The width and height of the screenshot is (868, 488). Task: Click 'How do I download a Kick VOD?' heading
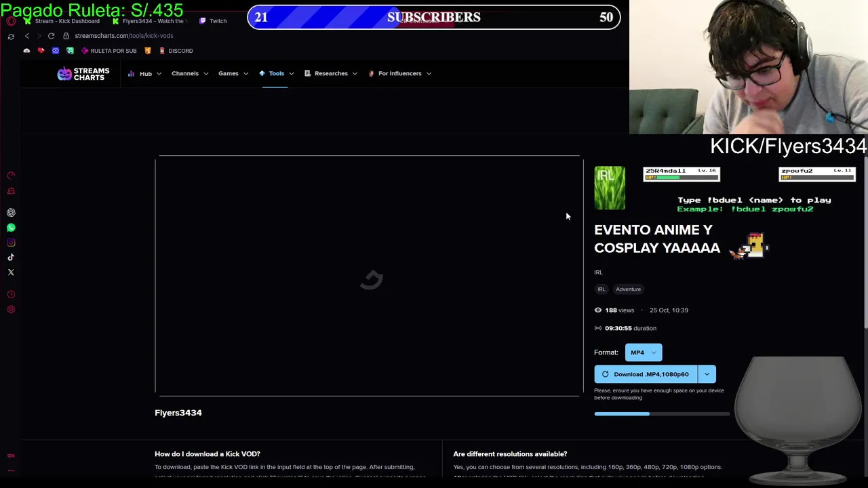(x=208, y=454)
